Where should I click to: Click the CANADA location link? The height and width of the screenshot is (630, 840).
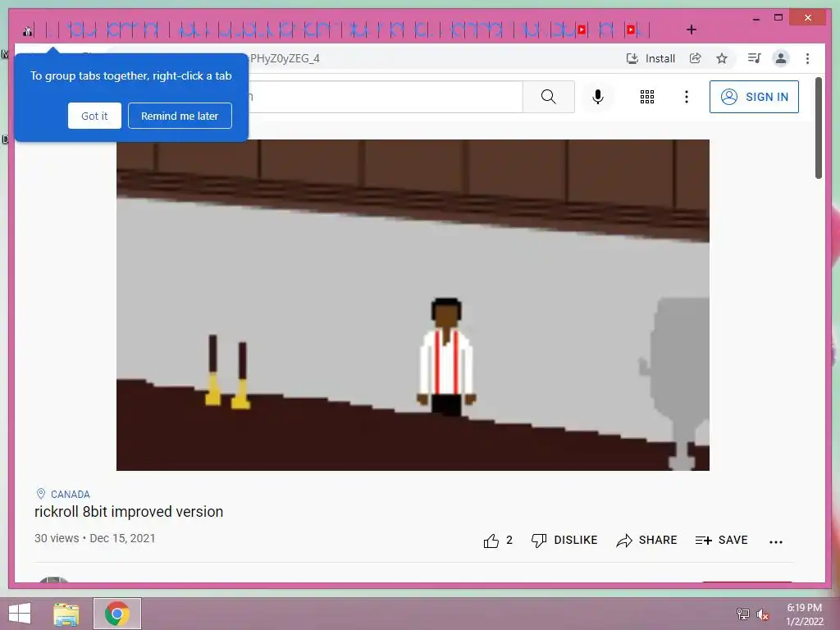71,494
